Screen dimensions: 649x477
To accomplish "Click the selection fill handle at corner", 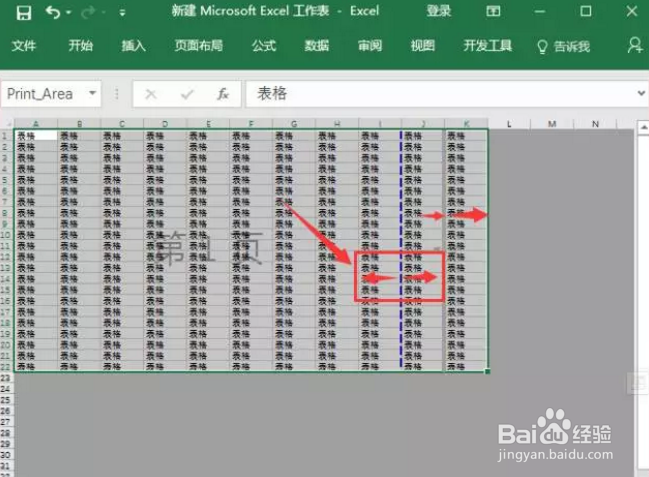I will [488, 371].
